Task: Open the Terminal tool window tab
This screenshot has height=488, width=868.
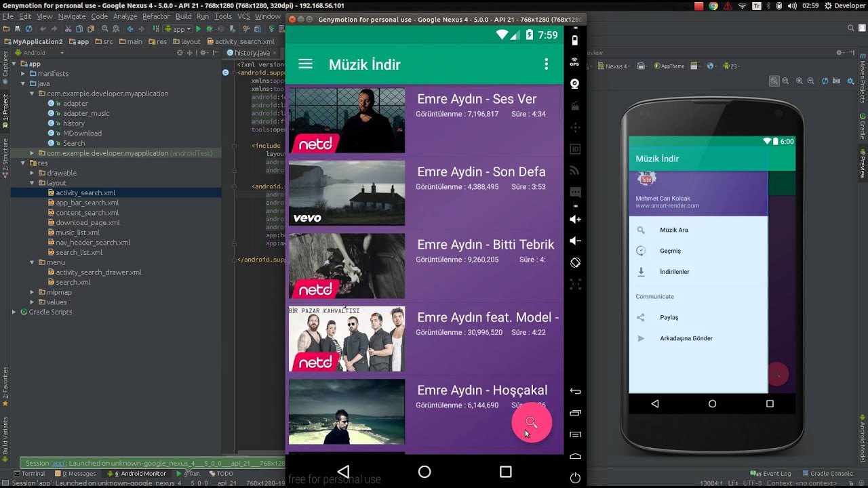Action: click(29, 474)
